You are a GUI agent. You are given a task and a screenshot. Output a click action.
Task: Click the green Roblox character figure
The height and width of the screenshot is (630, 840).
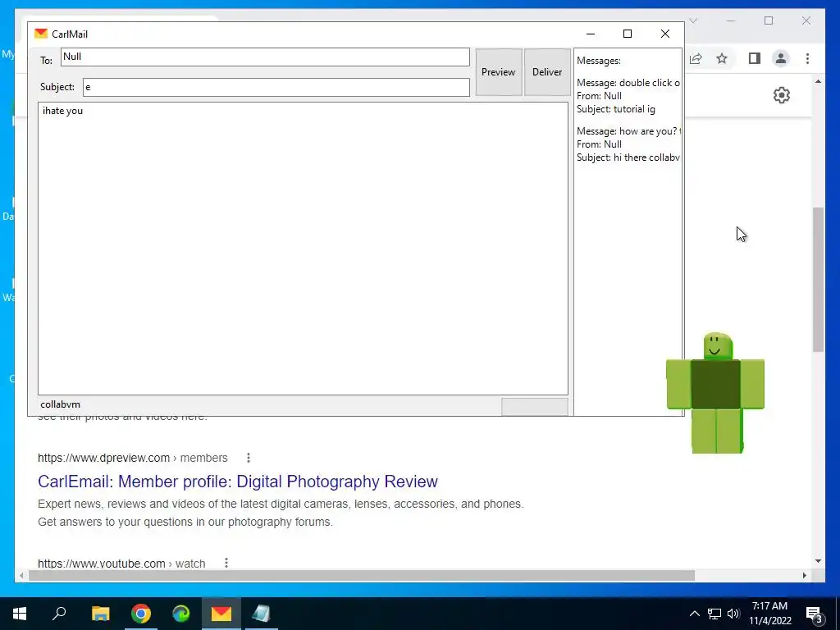[x=715, y=393]
